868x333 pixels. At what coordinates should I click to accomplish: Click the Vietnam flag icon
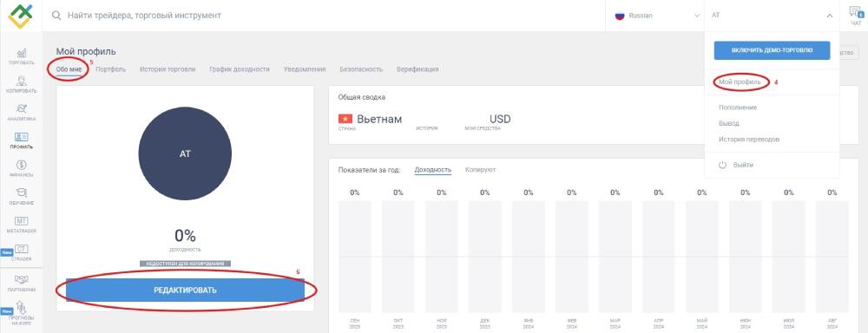pyautogui.click(x=345, y=119)
